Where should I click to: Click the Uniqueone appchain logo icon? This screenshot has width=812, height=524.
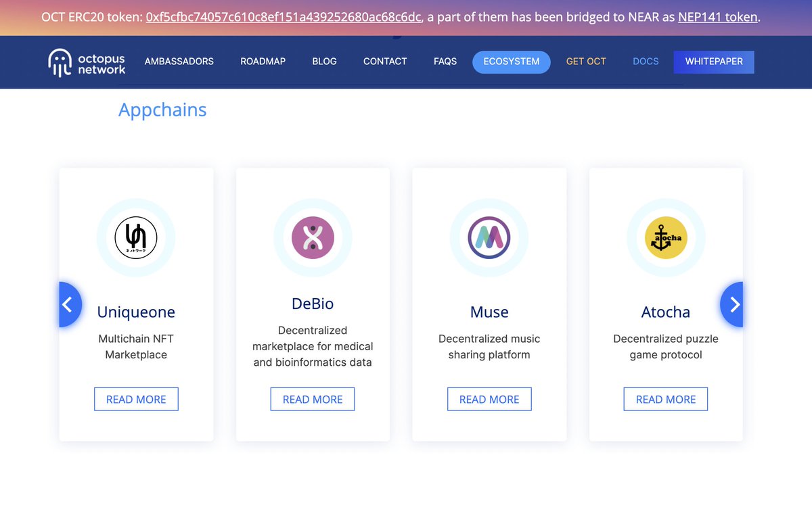136,237
